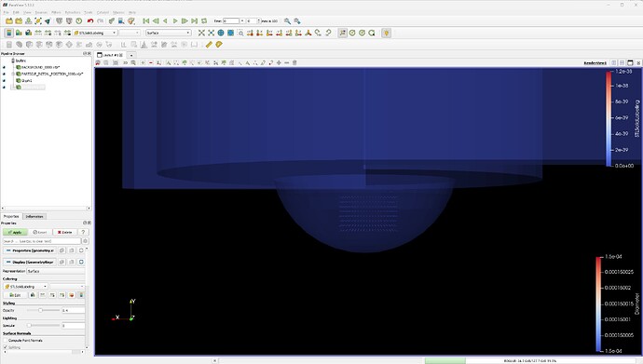Viewport: 643px width, 364px height.
Task: Open the Surface representation dropdown in toolbar
Action: pyautogui.click(x=169, y=33)
